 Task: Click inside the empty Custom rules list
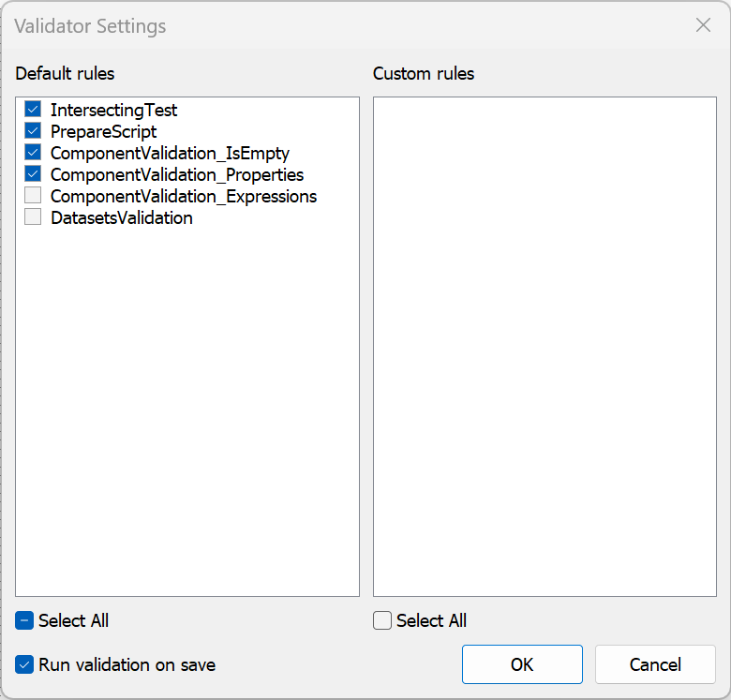[545, 347]
